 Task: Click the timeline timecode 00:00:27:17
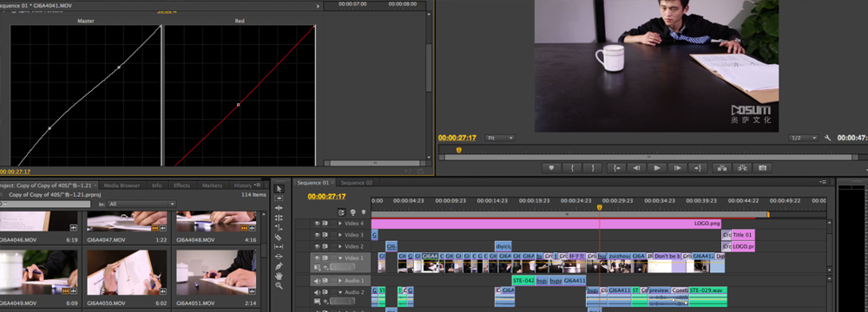[326, 197]
